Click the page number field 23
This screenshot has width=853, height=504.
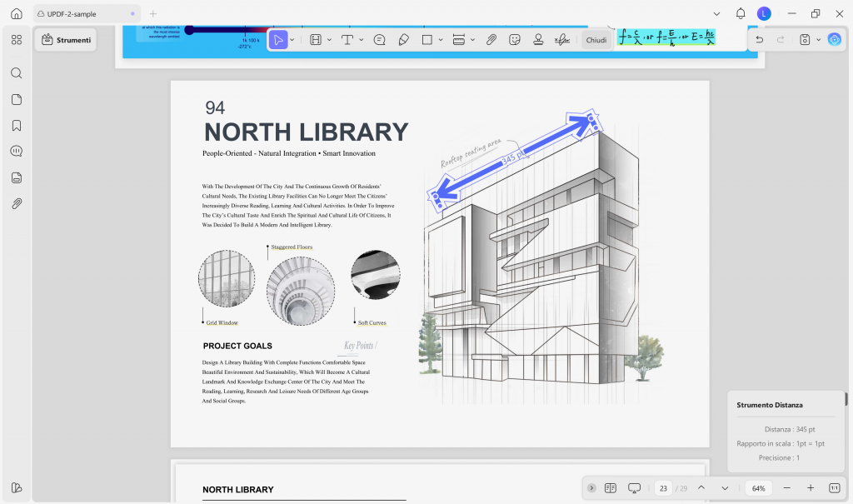[663, 488]
